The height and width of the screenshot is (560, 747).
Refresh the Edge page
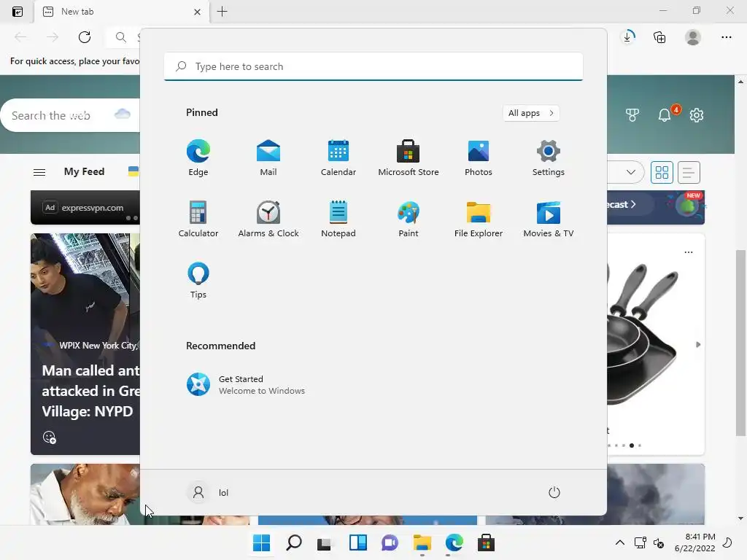coord(85,37)
